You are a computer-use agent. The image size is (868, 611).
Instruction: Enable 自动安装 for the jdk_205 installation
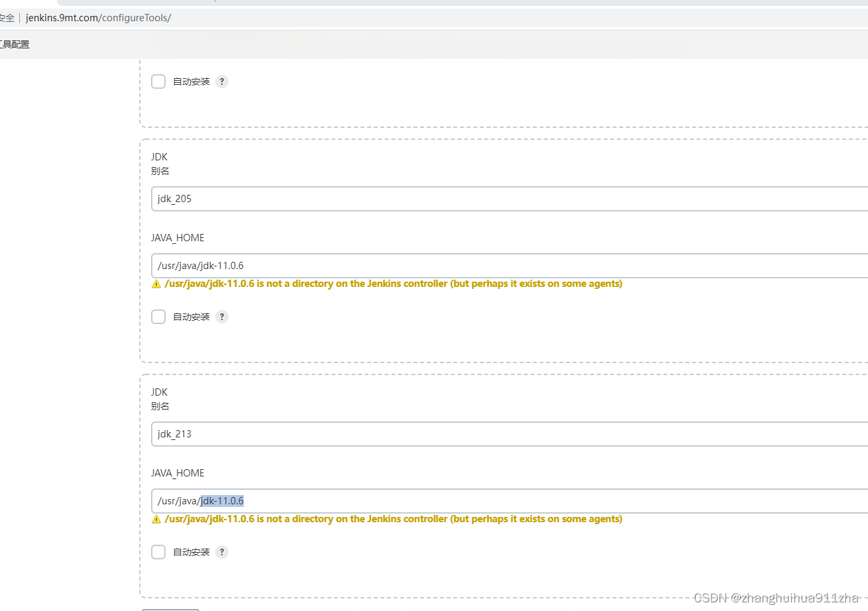pyautogui.click(x=158, y=317)
